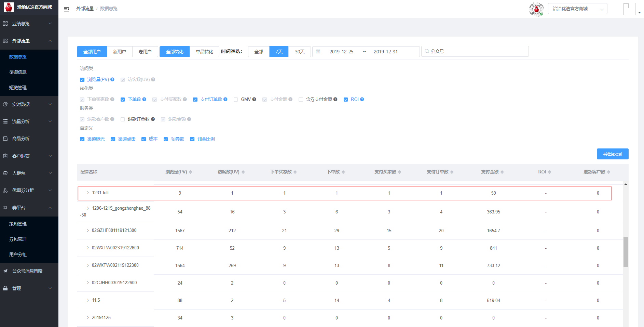The image size is (644, 327).
Task: Click the calendar icon in date range
Action: (x=318, y=52)
